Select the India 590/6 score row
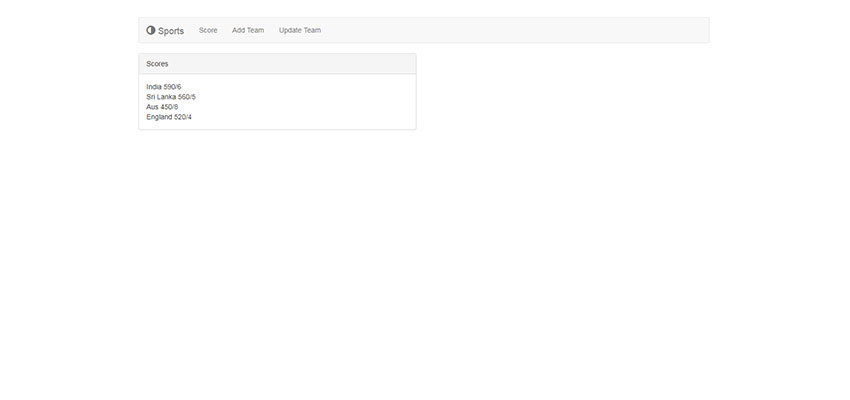The height and width of the screenshot is (400, 850). tap(164, 87)
